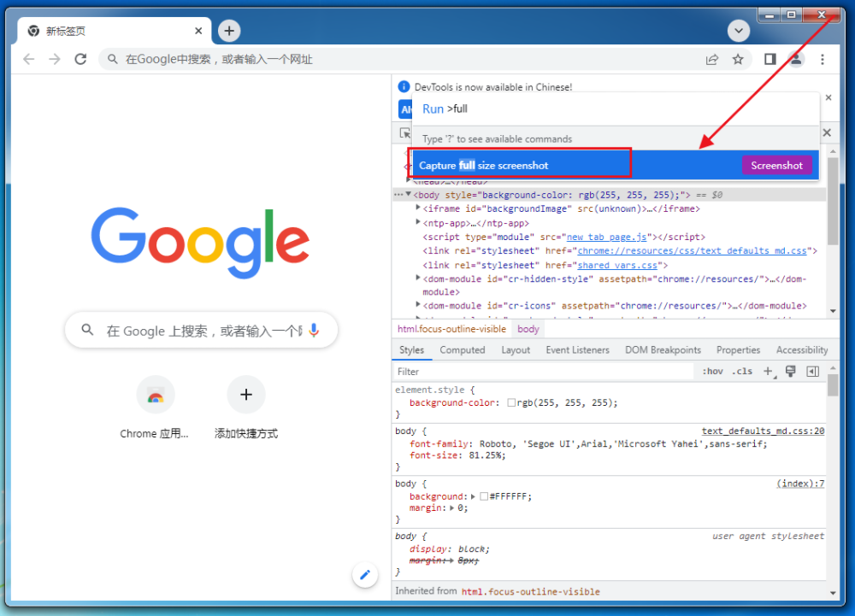Open color picker for #FFFFFF swatch
855x616 pixels.
[x=484, y=496]
